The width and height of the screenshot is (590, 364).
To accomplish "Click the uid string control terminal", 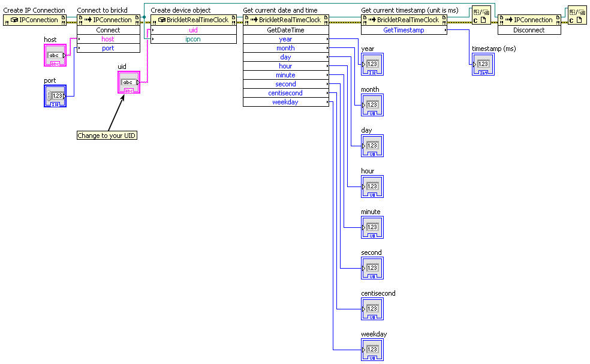I will pos(129,82).
